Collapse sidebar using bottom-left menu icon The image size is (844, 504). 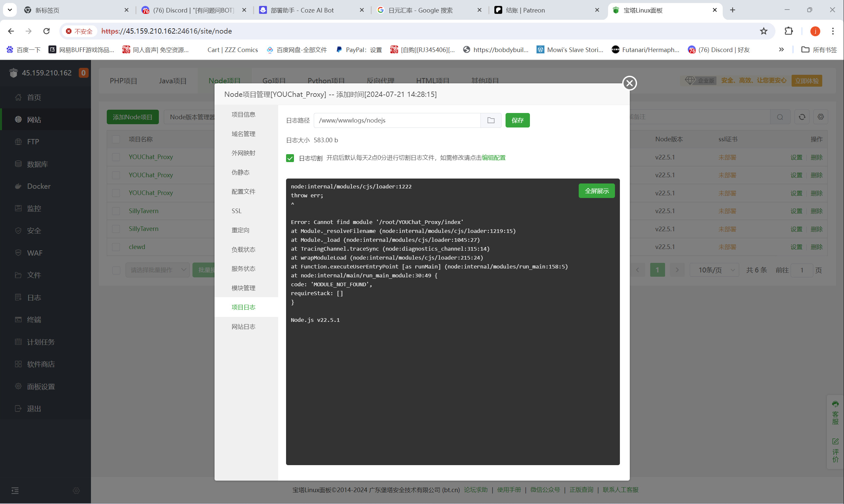pos(15,490)
